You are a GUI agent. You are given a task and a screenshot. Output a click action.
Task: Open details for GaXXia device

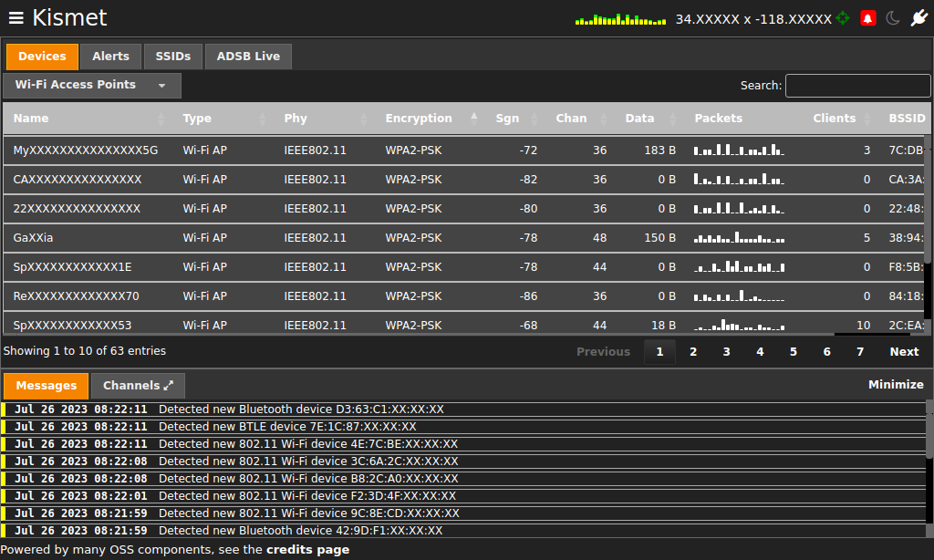tap(463, 238)
